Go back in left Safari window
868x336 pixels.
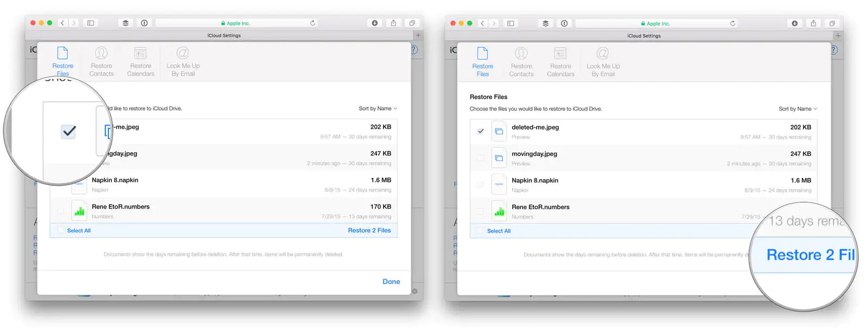click(62, 23)
